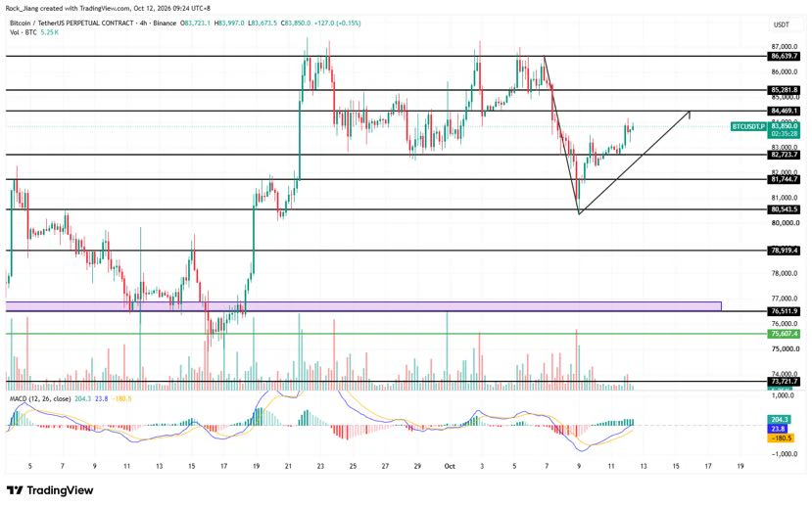The image size is (812, 507).
Task: Click the 21 date on time axis
Action: (288, 466)
